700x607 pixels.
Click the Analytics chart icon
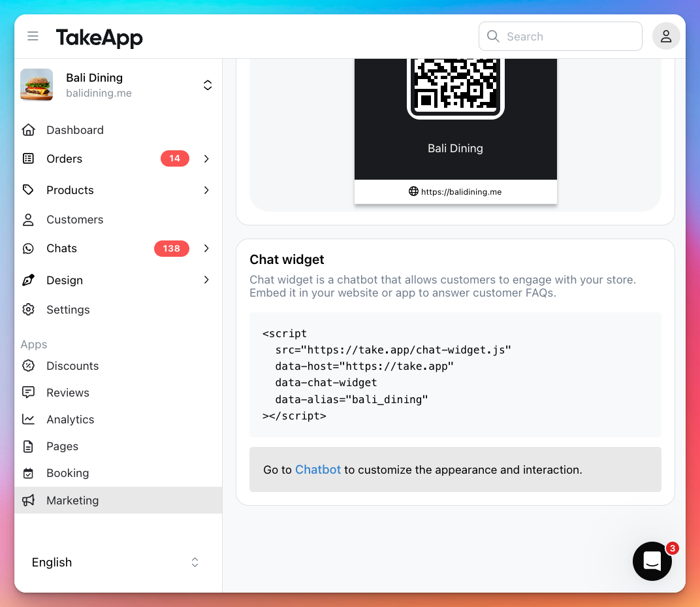click(x=29, y=419)
